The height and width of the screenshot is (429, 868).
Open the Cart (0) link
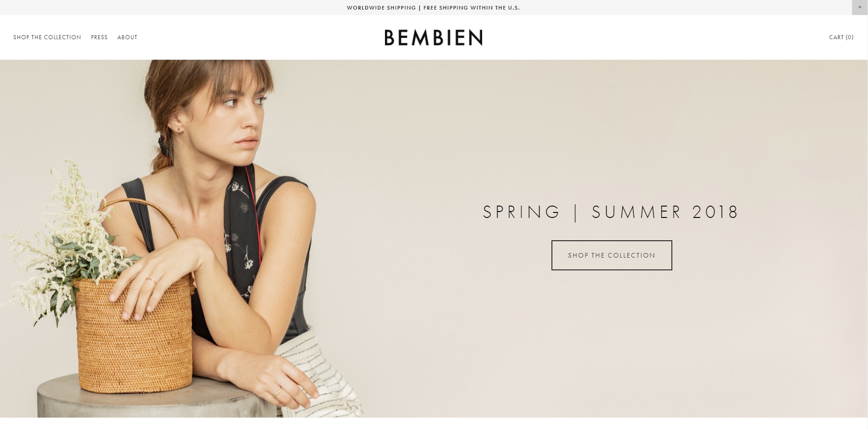click(841, 37)
